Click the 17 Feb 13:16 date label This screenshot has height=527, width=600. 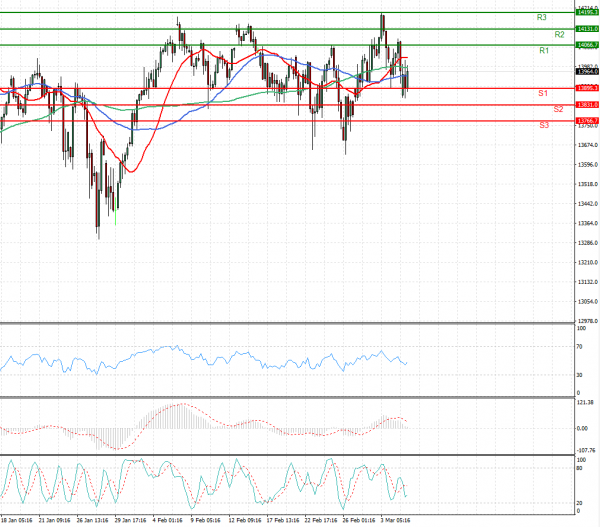[283, 520]
